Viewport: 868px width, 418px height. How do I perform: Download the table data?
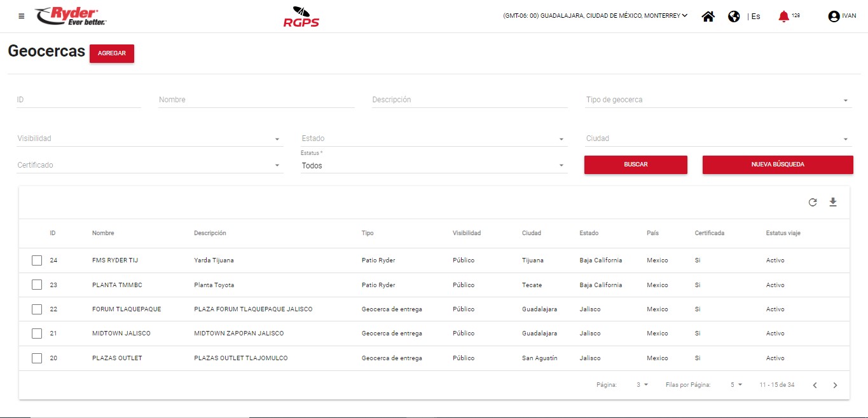click(833, 203)
